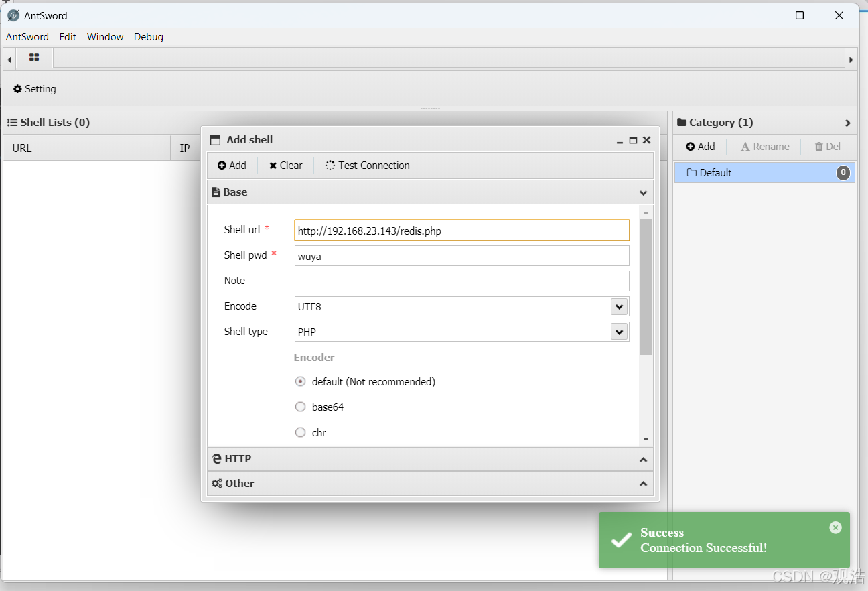Screen dimensions: 868x591
Task: Open the AntSword menu
Action: coord(27,37)
